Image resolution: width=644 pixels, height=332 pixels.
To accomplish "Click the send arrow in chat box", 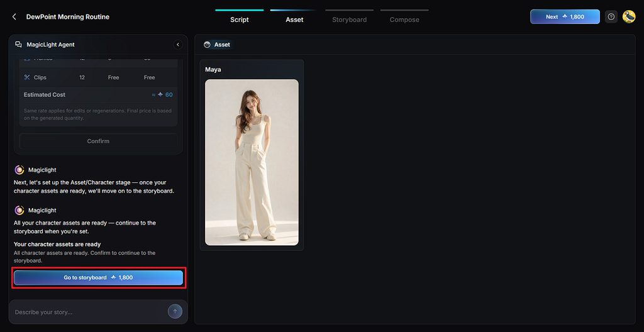I will [175, 311].
